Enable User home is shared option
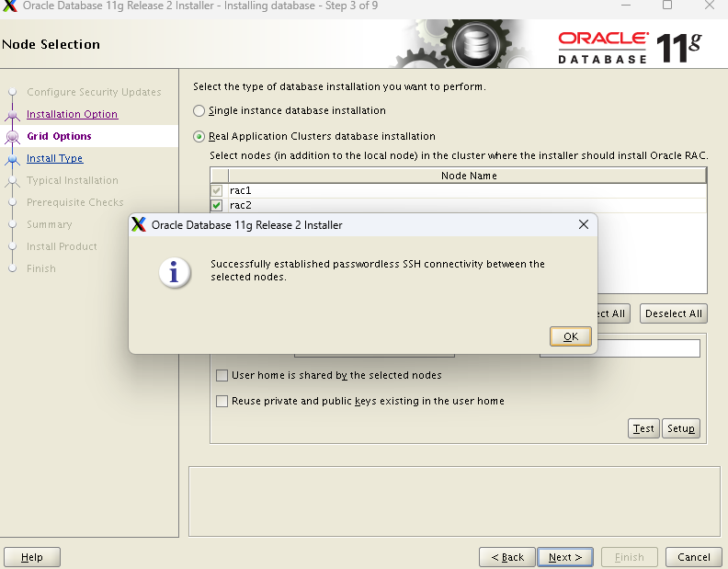 (x=222, y=375)
